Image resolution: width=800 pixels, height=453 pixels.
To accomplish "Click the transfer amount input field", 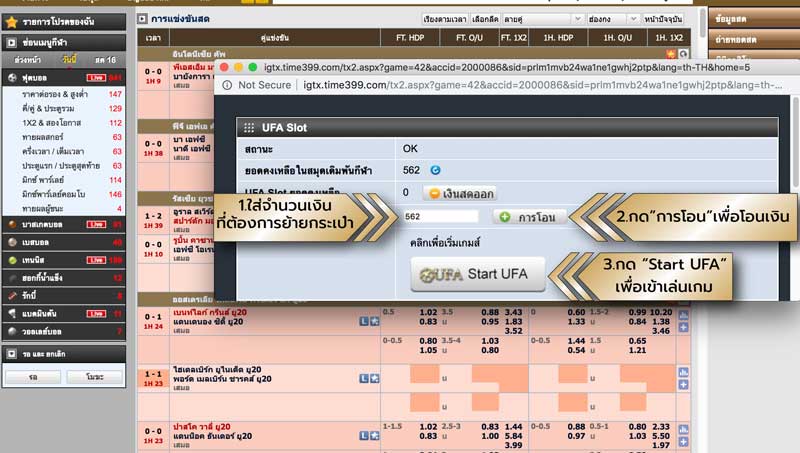I will point(441,217).
